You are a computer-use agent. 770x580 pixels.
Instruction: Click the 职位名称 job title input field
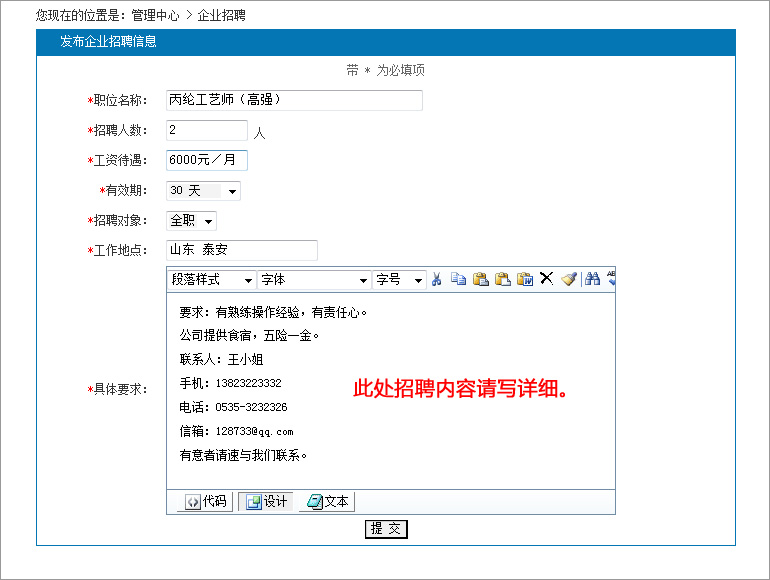click(x=294, y=100)
